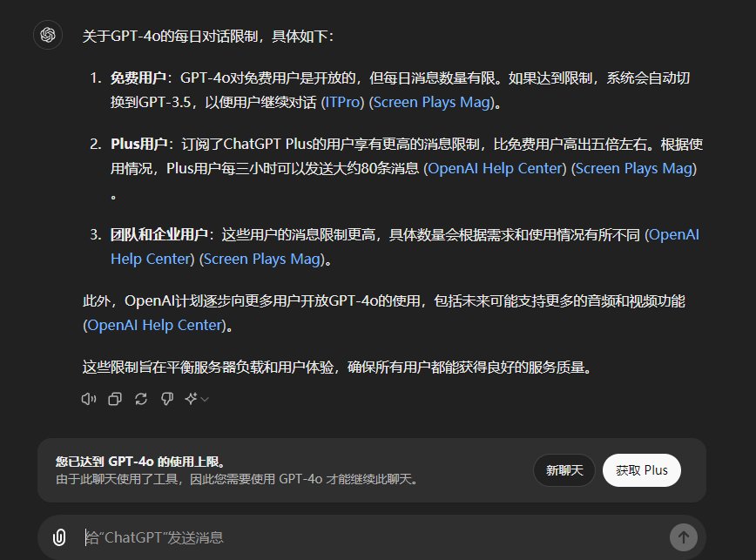Click the line 关于GPT-4o的每日对话限制
756x560 pixels.
pos(208,37)
